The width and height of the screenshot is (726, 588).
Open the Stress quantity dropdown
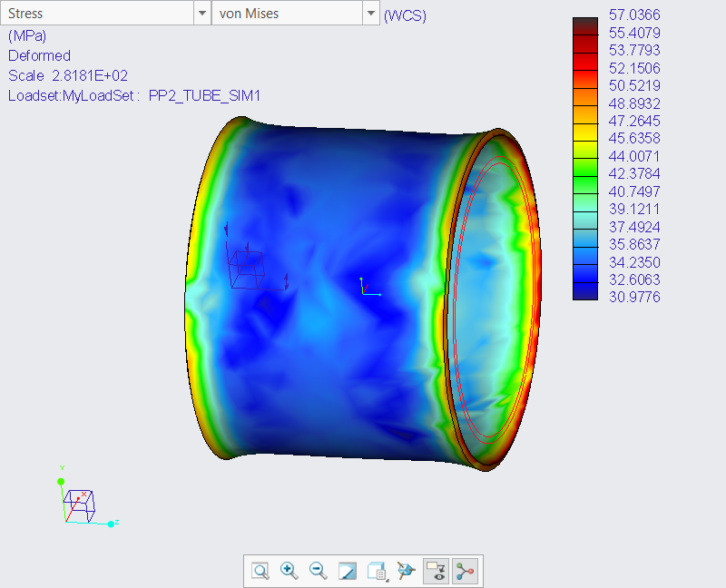pos(201,14)
